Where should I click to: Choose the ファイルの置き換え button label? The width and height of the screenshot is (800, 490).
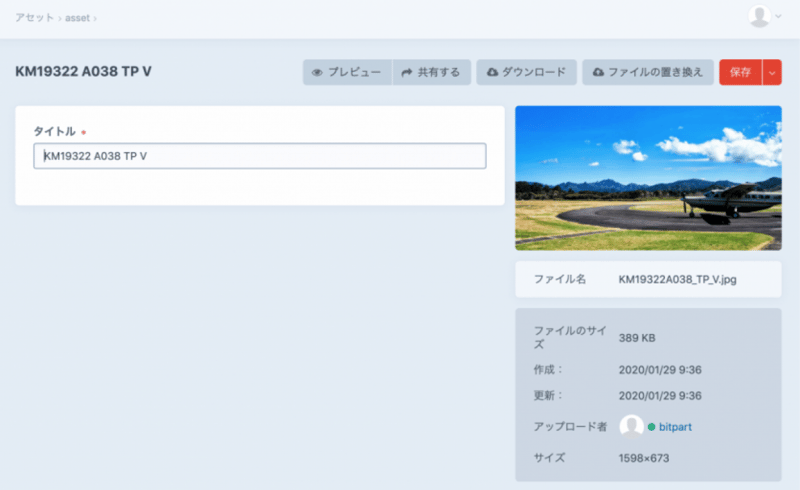656,73
